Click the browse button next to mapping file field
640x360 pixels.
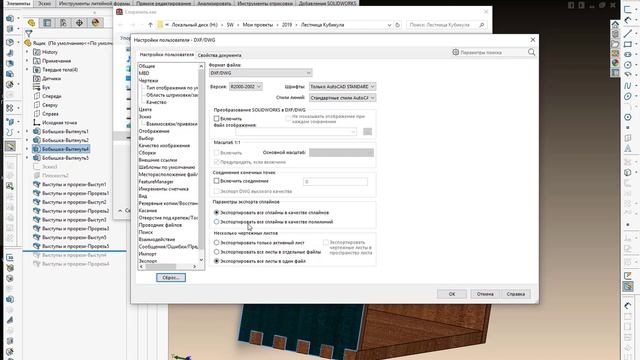(x=367, y=131)
